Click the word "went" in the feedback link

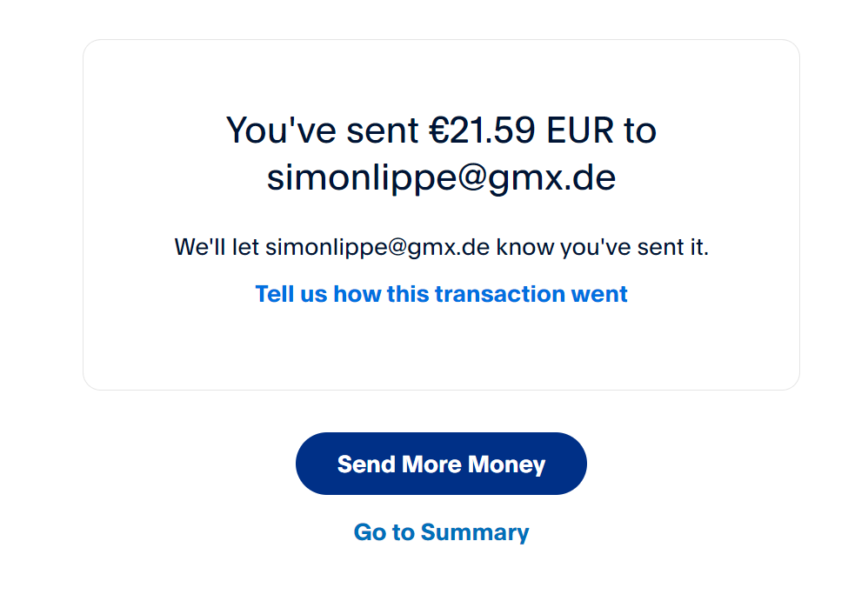tap(599, 294)
